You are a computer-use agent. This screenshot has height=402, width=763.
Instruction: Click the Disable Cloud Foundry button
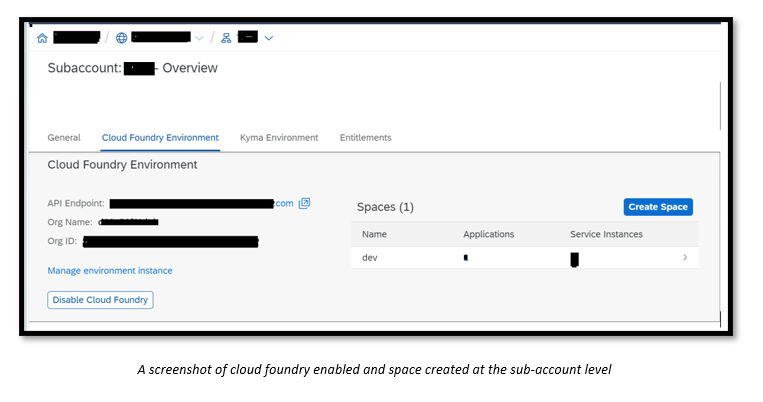point(100,299)
